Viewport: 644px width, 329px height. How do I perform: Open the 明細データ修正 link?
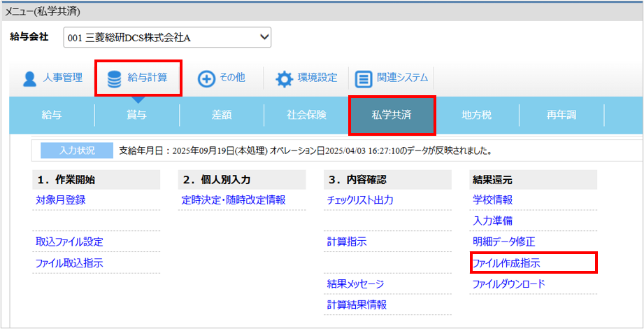click(x=504, y=241)
